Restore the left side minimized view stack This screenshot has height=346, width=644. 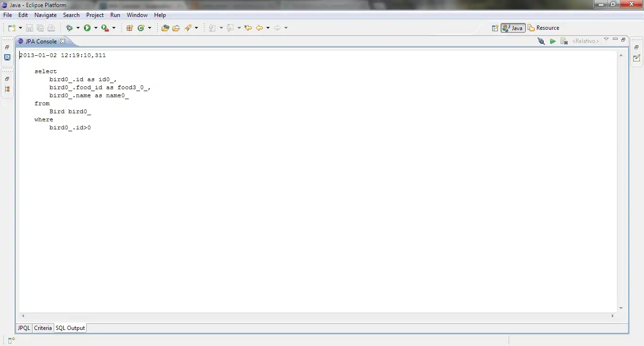click(7, 48)
